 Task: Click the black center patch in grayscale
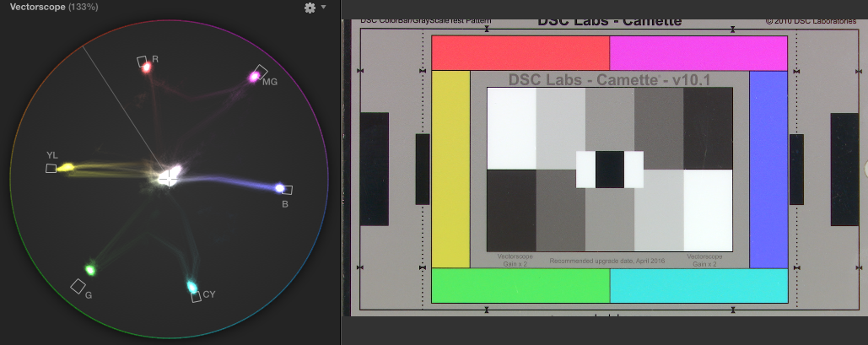[610, 170]
